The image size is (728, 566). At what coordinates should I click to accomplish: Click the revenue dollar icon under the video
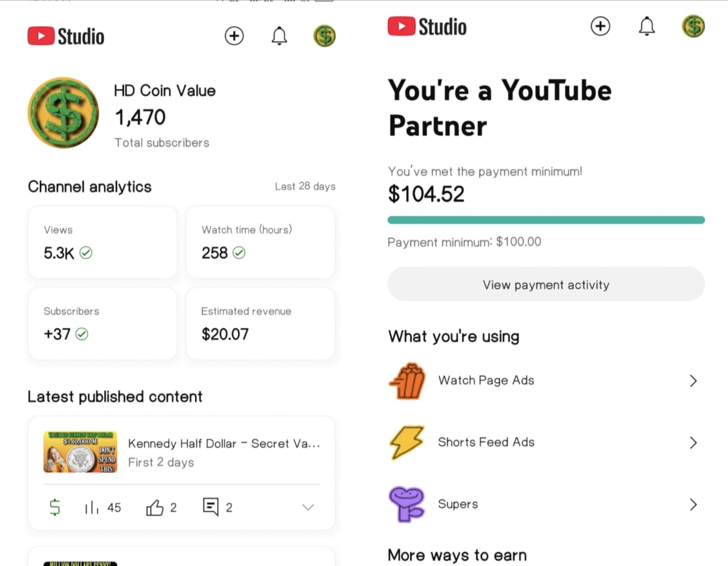pos(55,507)
